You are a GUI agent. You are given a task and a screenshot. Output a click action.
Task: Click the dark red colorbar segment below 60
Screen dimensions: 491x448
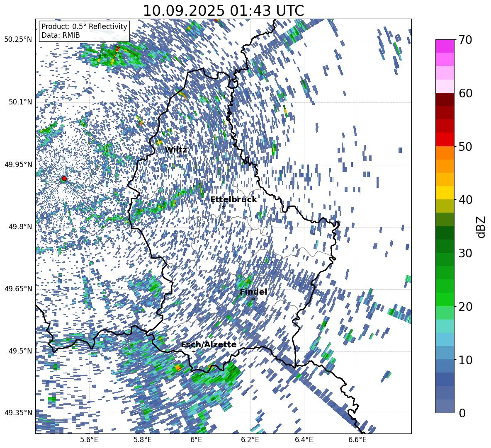445,99
